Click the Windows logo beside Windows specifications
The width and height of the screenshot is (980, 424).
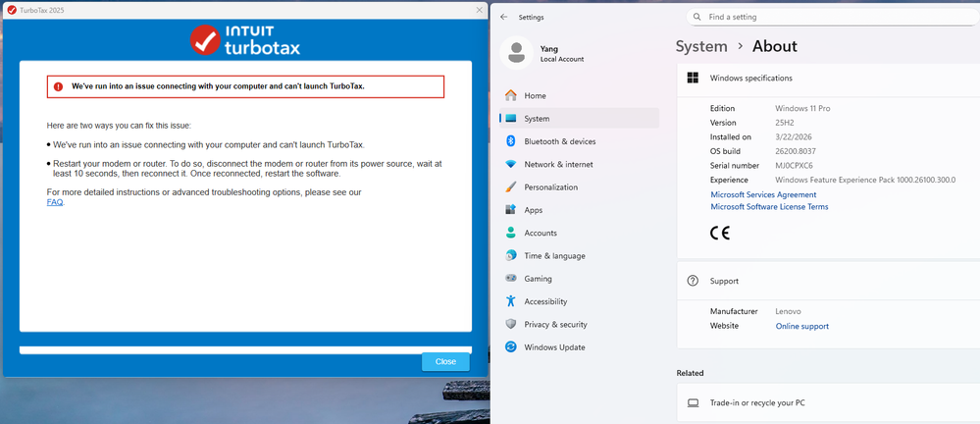tap(693, 79)
